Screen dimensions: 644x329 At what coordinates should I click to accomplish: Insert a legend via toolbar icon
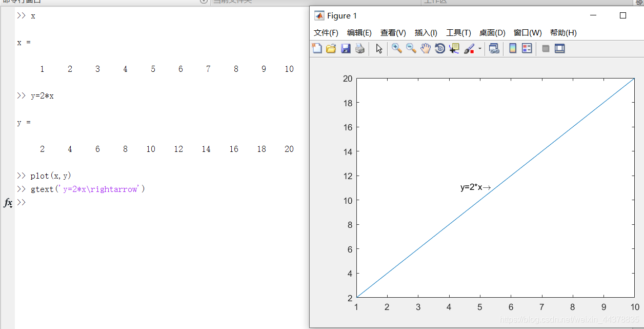coord(527,48)
